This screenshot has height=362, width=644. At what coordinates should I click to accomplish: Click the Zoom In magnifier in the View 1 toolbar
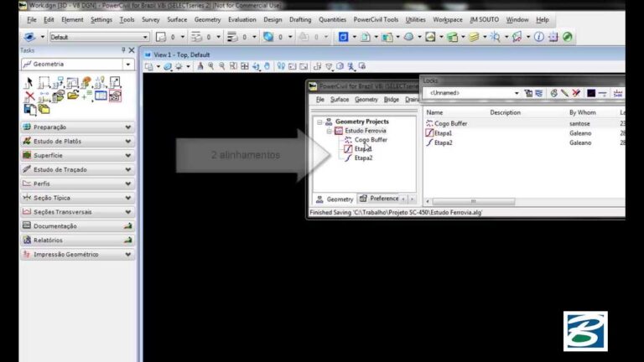(210, 66)
